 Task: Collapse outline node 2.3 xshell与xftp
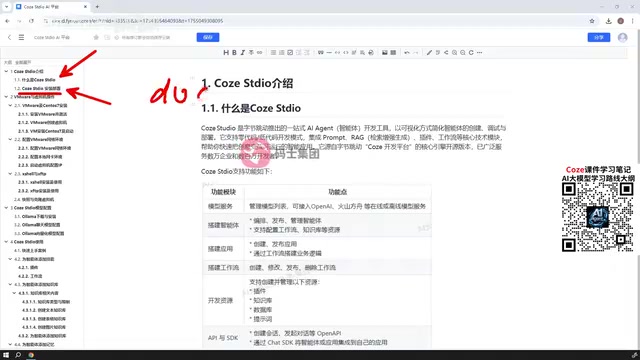[x=10, y=173]
